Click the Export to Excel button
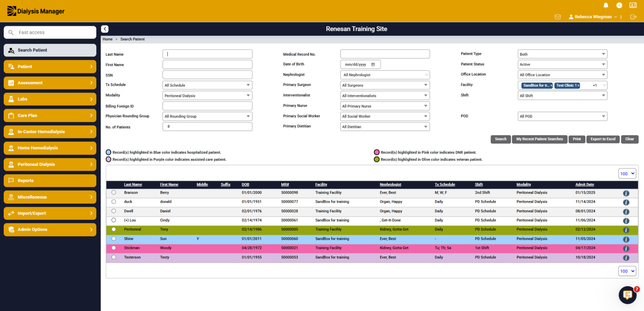Screen dimensions: 644x311 click(603, 139)
